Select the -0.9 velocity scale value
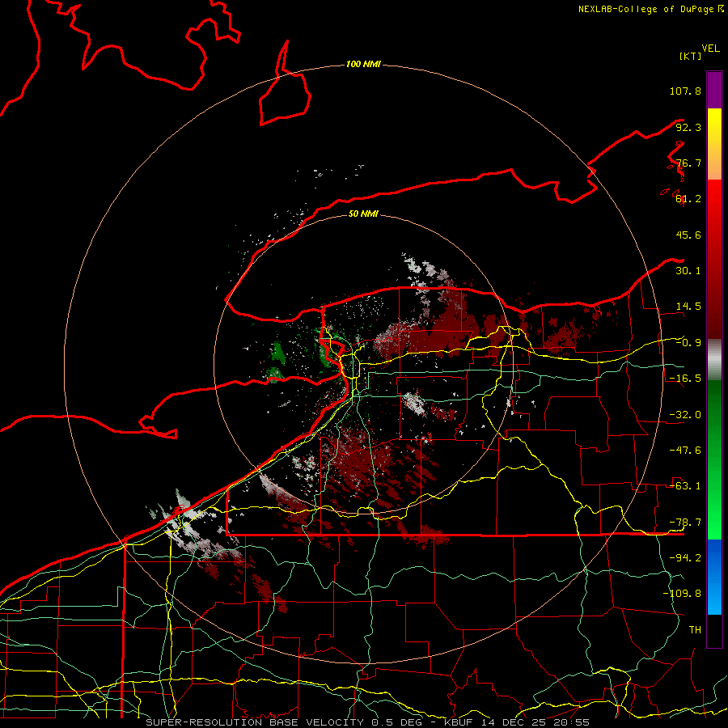 coord(688,343)
